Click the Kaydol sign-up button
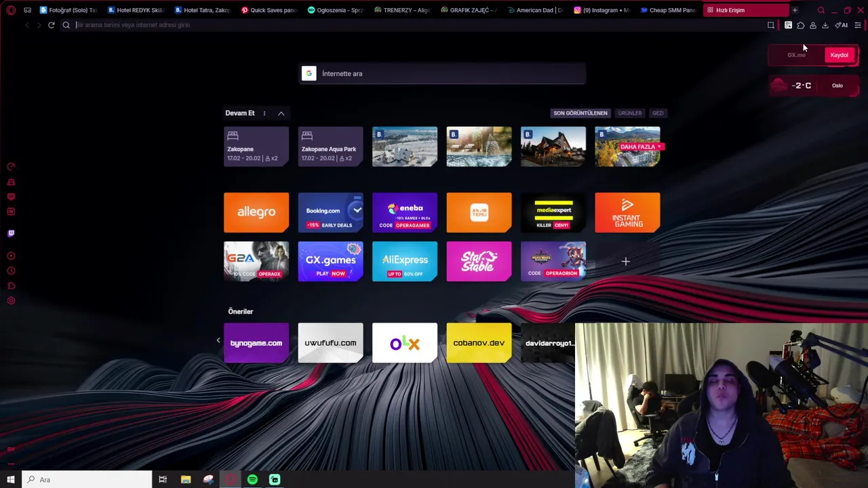The image size is (868, 488). (x=840, y=55)
